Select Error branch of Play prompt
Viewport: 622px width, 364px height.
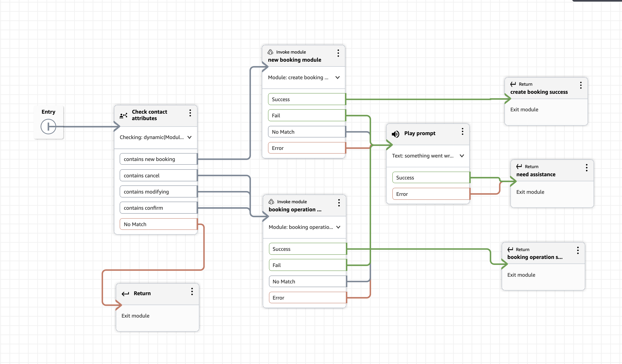point(431,194)
